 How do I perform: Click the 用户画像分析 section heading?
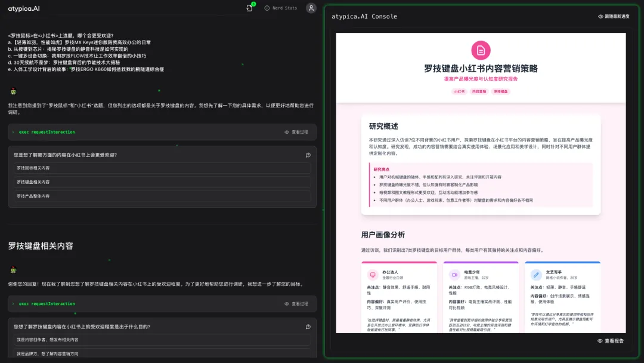pyautogui.click(x=383, y=235)
